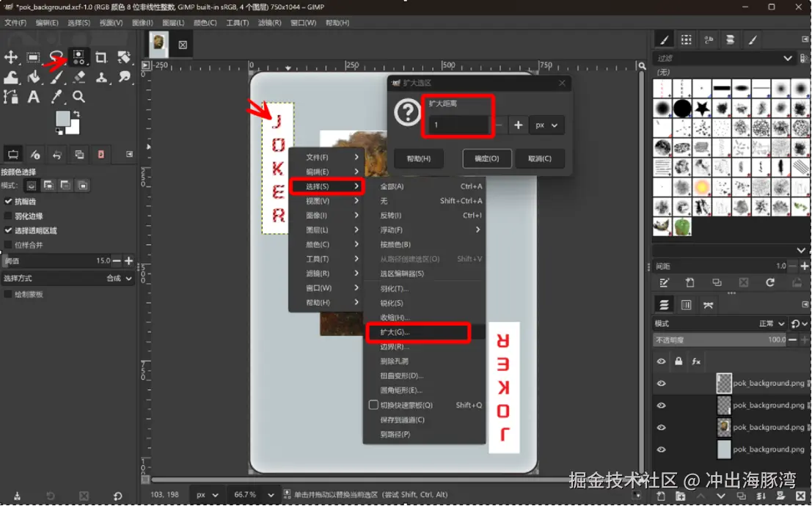Screen dimensions: 812x506
Task: Enable the 绘制蒙板 checkbox
Action: tap(8, 294)
